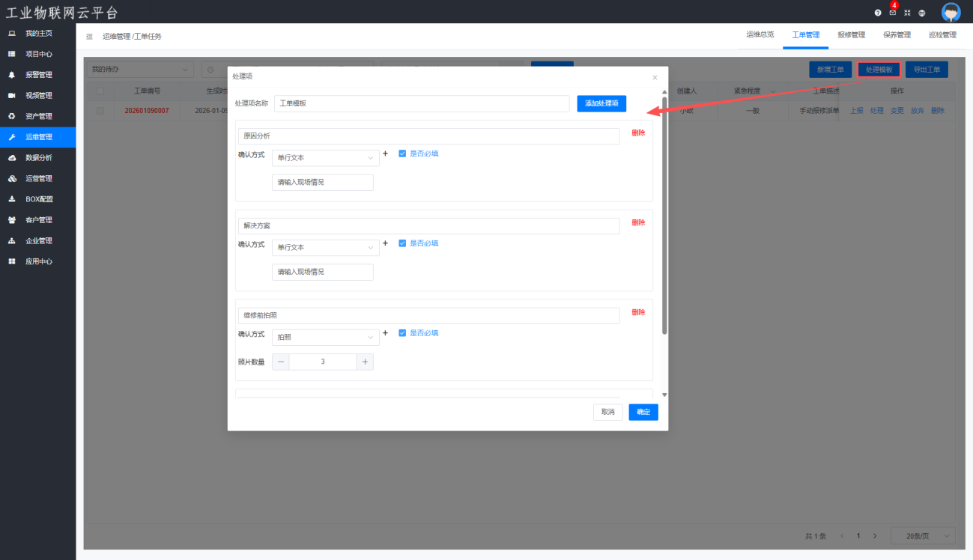Switch to the 报修管理 tab
The height and width of the screenshot is (560, 973).
tap(851, 35)
